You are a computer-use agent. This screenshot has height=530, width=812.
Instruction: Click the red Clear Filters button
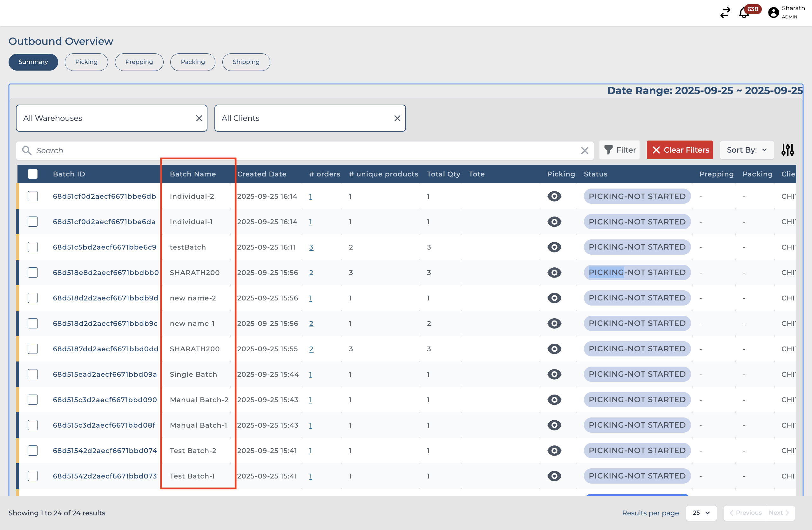point(680,150)
